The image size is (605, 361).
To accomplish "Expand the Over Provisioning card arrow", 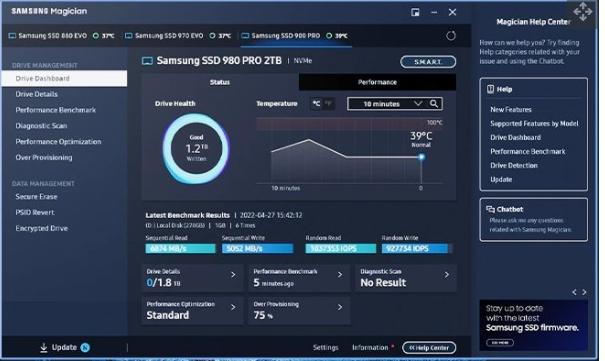I will [x=340, y=307].
